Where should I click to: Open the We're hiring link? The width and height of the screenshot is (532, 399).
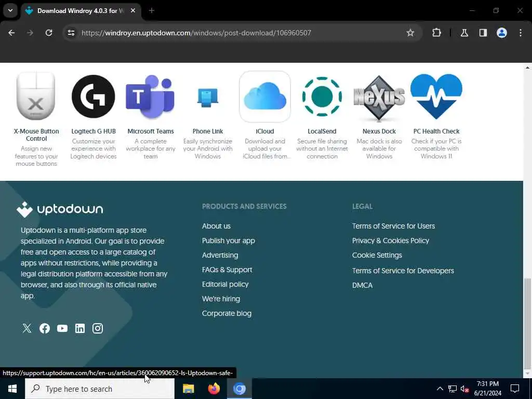221,299
